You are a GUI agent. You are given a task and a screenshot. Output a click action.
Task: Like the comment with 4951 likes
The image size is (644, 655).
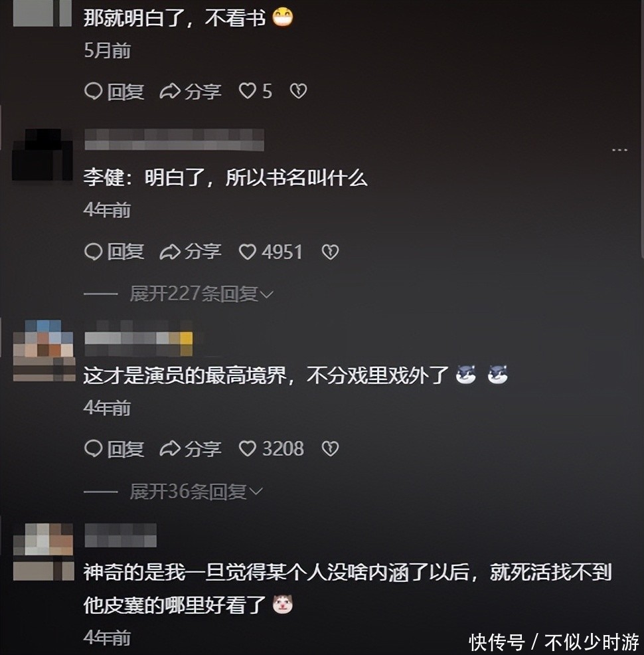coord(270,252)
